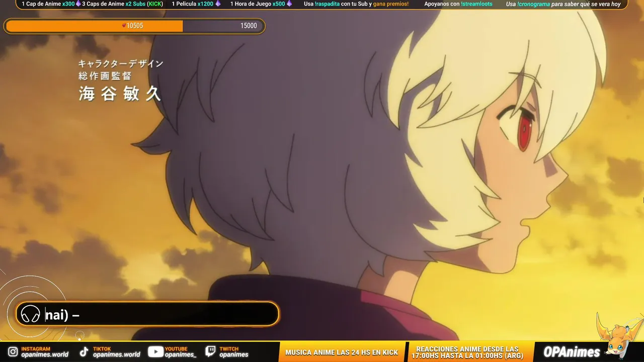Click the !raspadita command text
Image resolution: width=644 pixels, height=362 pixels.
click(x=327, y=4)
